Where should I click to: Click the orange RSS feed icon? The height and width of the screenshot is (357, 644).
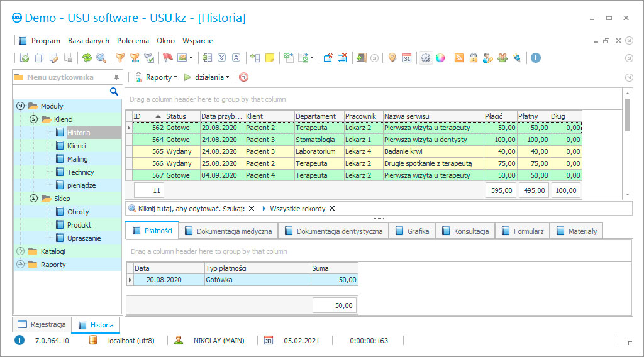[x=459, y=58]
